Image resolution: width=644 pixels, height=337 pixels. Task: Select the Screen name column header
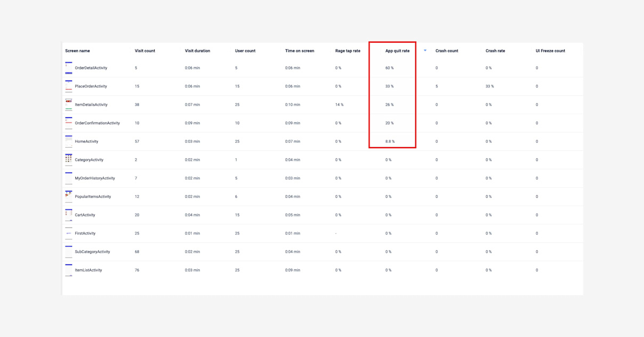coord(77,51)
